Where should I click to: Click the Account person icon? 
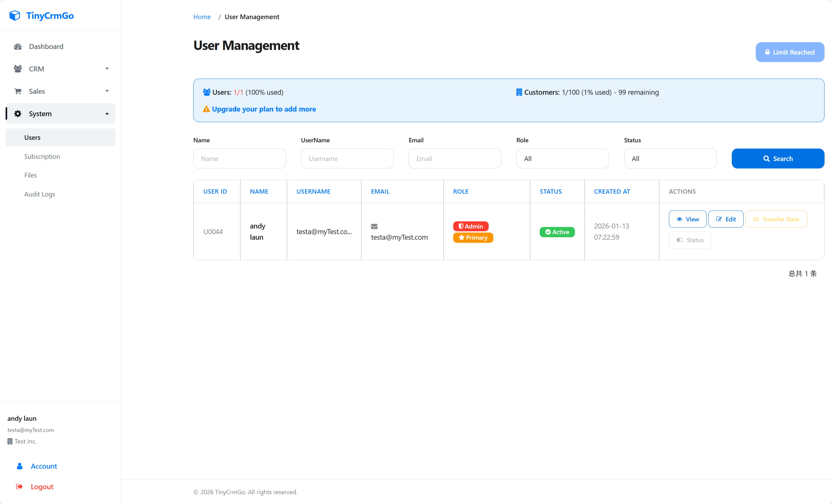[x=19, y=466]
